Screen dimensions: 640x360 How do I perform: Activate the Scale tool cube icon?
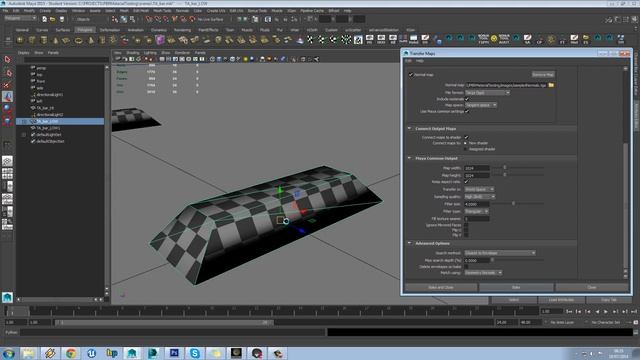click(x=7, y=121)
